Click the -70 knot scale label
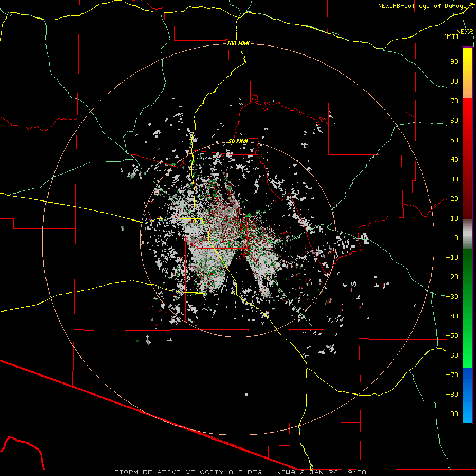The width and height of the screenshot is (476, 476). click(452, 375)
